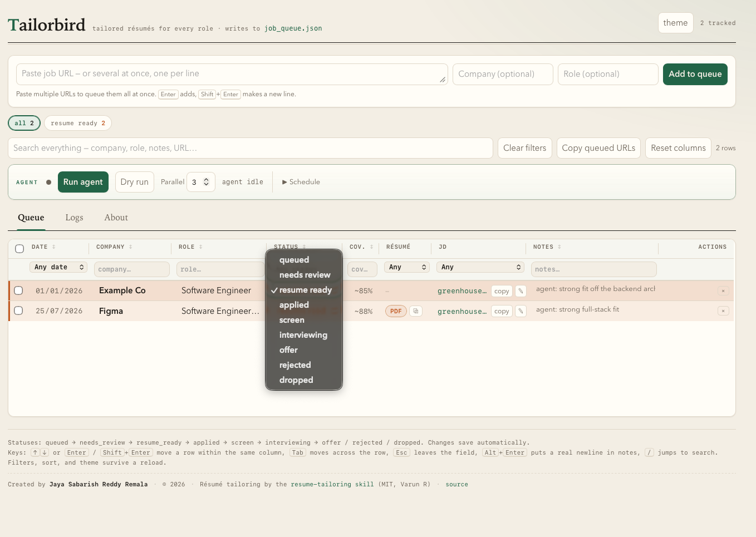Copy the JD link in Example Co row
The height and width of the screenshot is (537, 756).
[x=502, y=291]
